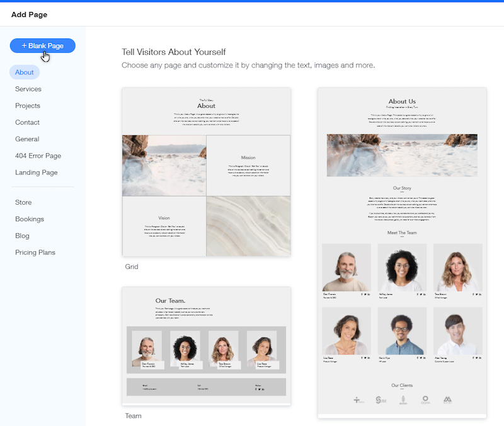Choose the Team page template
504x426 pixels.
(x=207, y=345)
